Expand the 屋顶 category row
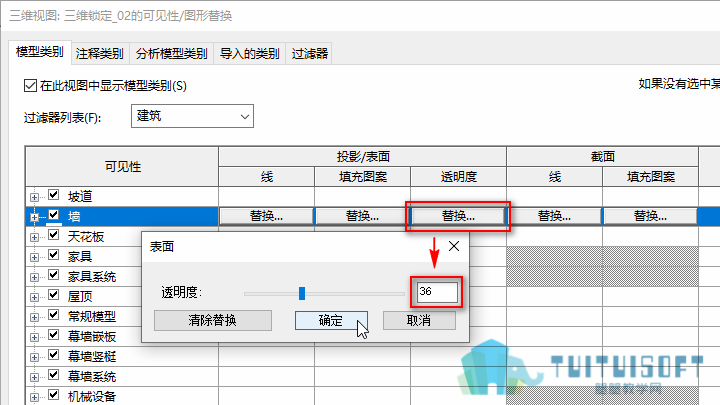Viewport: 720px width, 405px height. coord(34,297)
